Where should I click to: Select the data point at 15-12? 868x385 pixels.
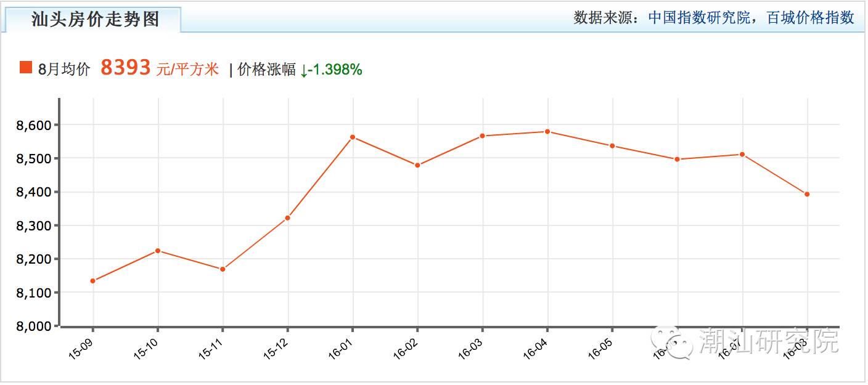[287, 217]
